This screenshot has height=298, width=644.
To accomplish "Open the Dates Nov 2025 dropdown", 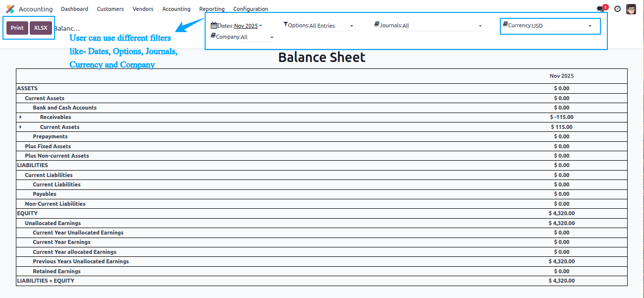I will tap(248, 26).
